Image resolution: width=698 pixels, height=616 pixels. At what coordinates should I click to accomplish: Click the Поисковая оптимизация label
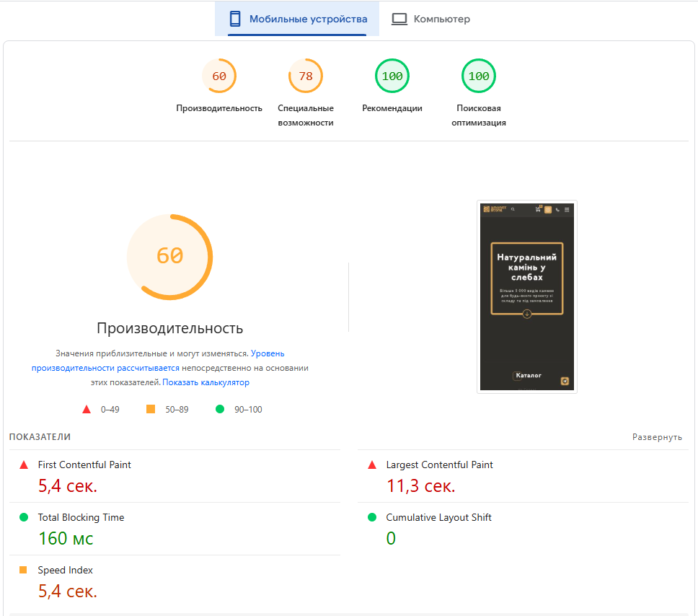pos(479,115)
